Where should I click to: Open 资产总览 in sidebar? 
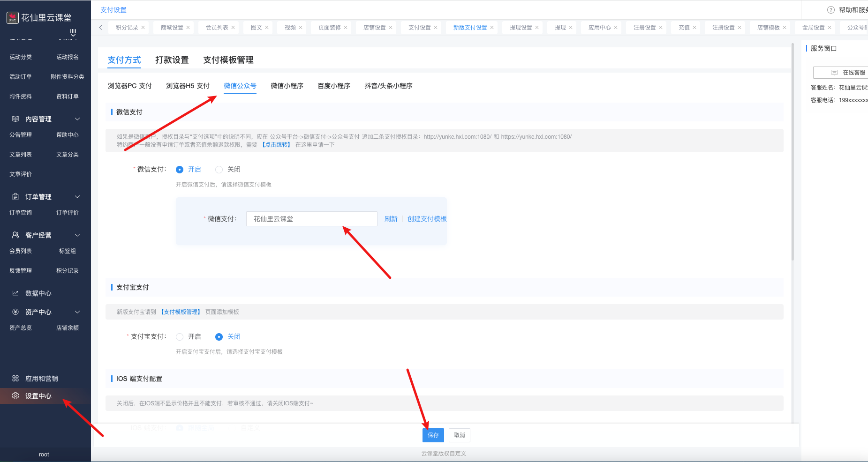click(21, 328)
